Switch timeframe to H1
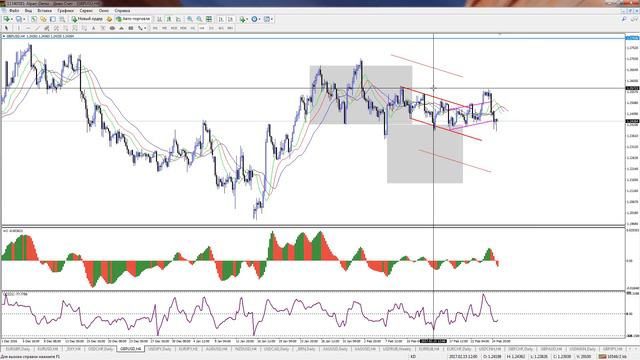 193,28
